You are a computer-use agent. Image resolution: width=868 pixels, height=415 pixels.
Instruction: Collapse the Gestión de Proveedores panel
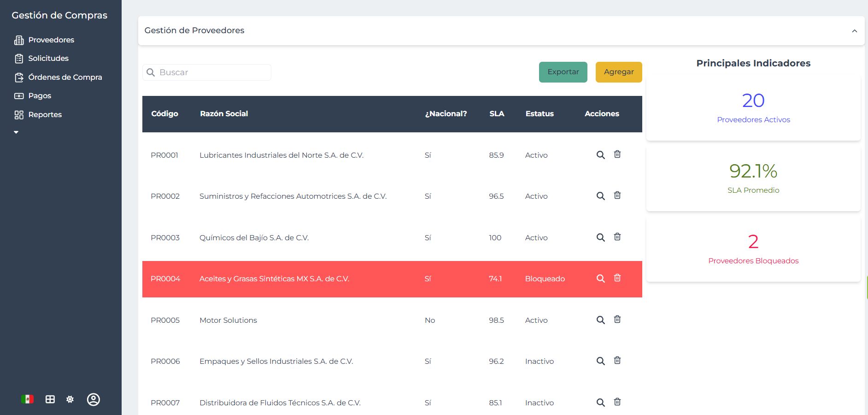pos(854,31)
